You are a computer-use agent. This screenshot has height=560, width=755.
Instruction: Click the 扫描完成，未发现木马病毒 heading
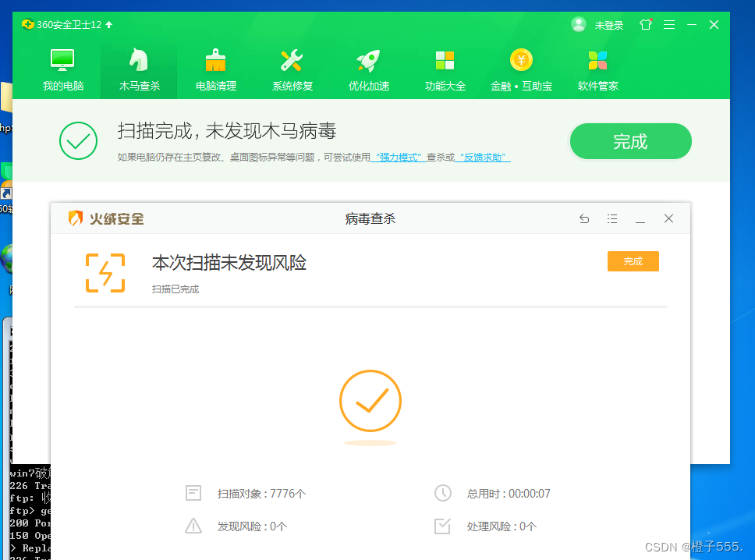click(227, 131)
